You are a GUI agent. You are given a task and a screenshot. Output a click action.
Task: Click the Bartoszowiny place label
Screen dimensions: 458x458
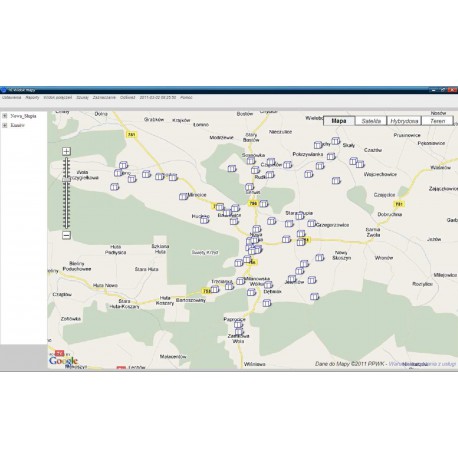pyautogui.click(x=191, y=300)
